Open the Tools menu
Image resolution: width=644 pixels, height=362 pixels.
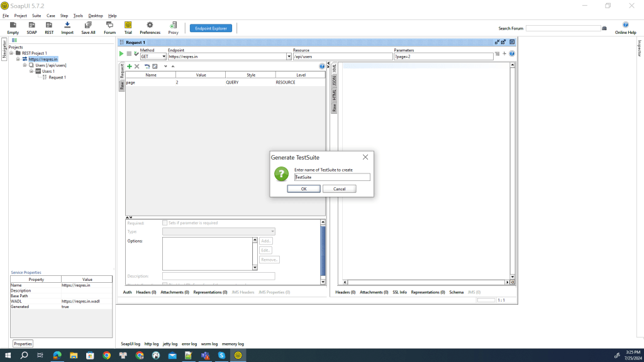(x=78, y=16)
